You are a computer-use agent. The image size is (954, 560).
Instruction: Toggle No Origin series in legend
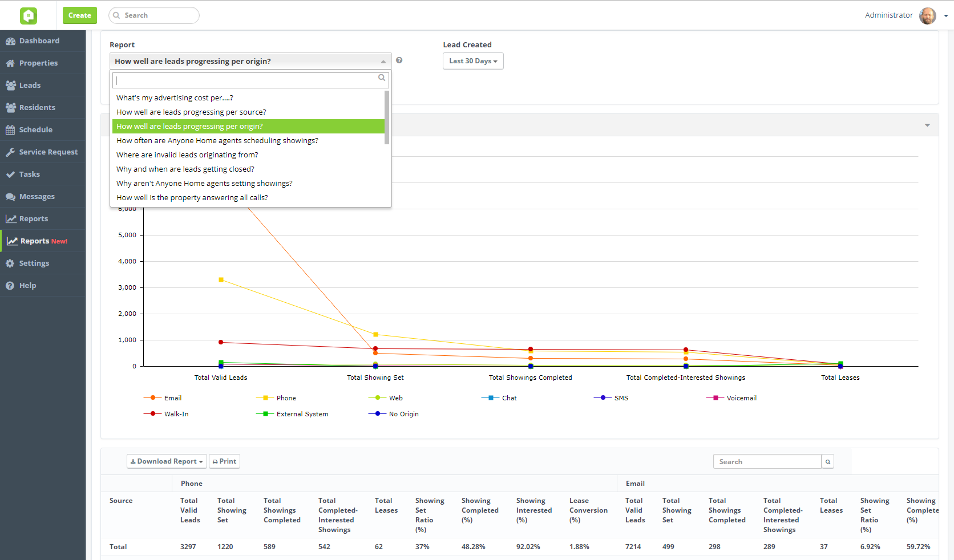pyautogui.click(x=394, y=414)
